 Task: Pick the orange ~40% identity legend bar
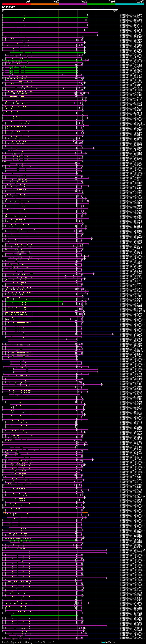[45, 4]
